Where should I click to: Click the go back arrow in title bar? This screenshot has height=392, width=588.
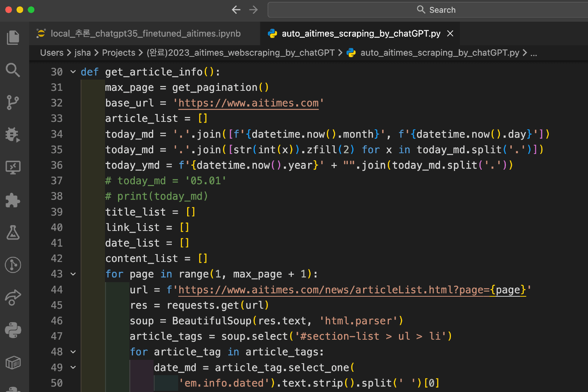(x=236, y=10)
